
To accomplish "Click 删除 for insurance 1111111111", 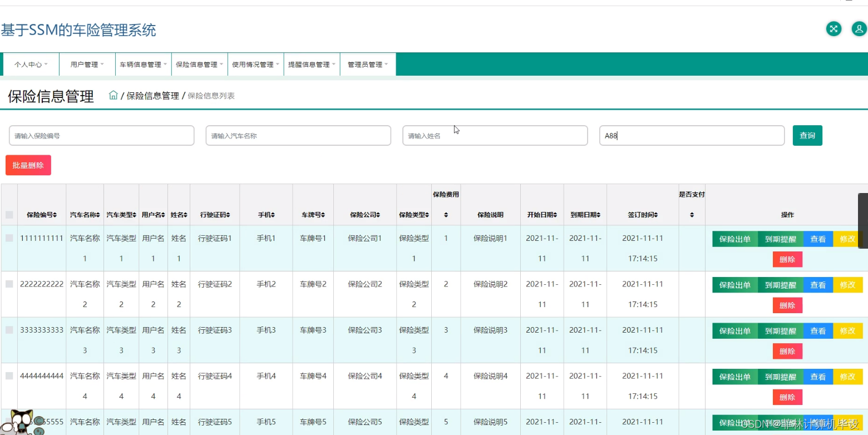I will 787,259.
